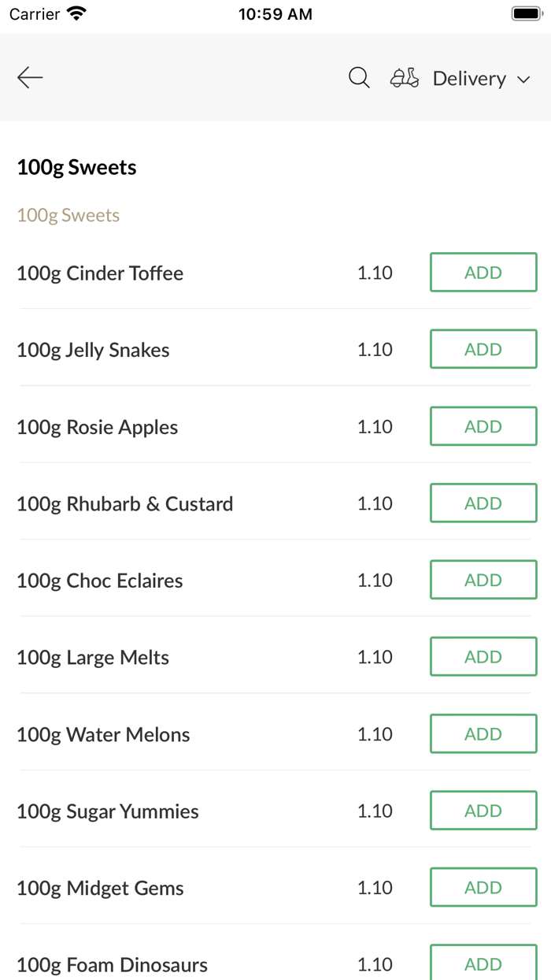
Task: Add 100g Choc Eclaires to basket
Action: (x=483, y=580)
